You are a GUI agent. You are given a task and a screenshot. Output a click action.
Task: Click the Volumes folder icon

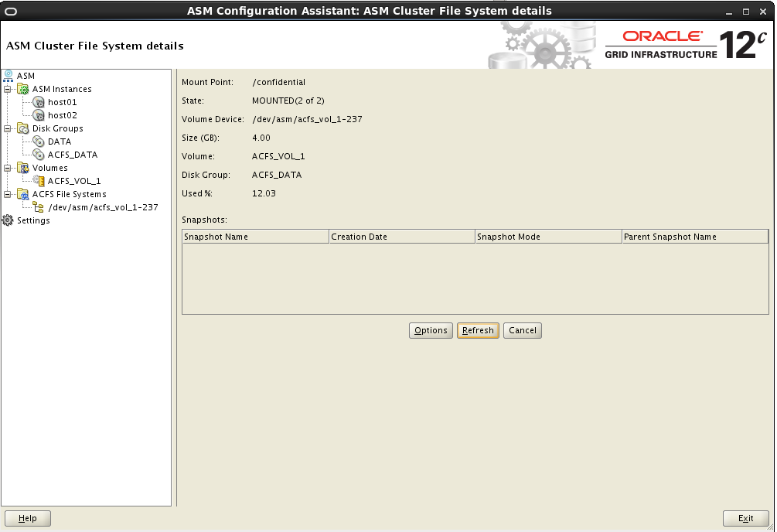pyautogui.click(x=23, y=168)
